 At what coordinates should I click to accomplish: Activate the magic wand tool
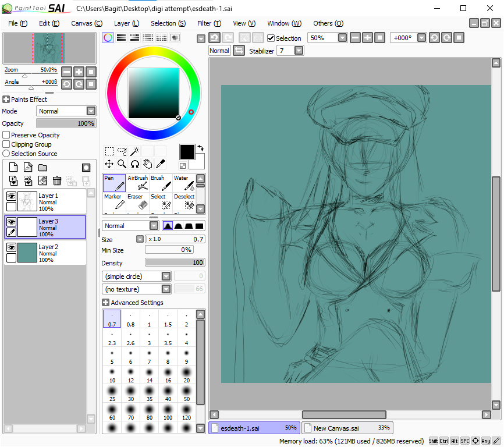(x=134, y=151)
